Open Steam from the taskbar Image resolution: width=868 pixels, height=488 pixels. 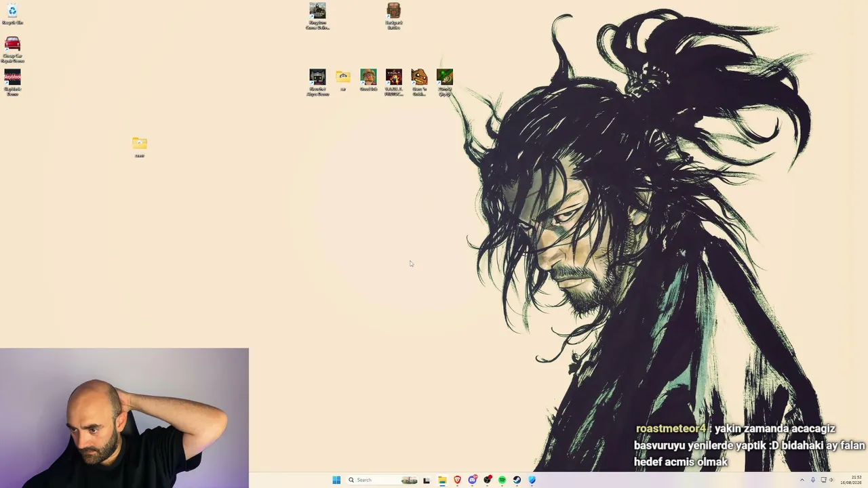click(517, 480)
